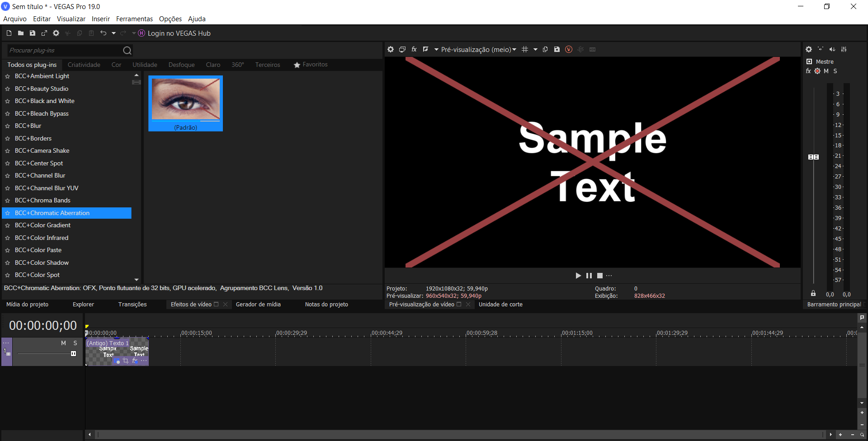Mute video track 1
The width and height of the screenshot is (868, 441).
[64, 343]
